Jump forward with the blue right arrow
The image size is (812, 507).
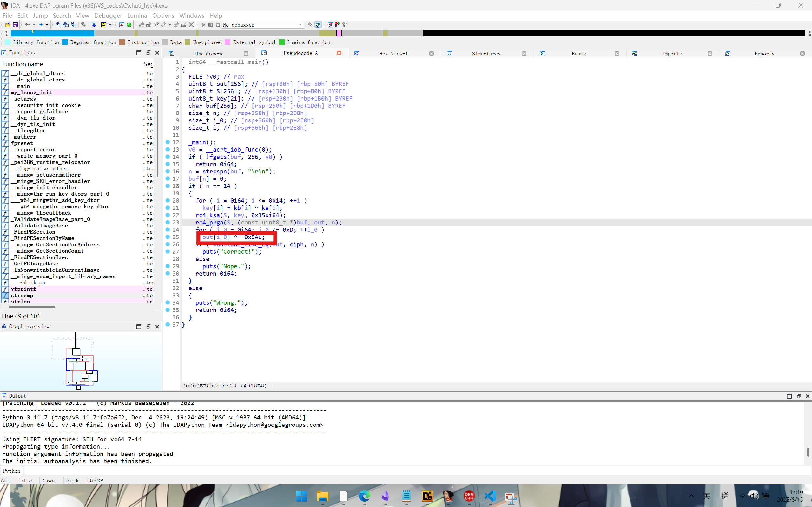[x=40, y=25]
